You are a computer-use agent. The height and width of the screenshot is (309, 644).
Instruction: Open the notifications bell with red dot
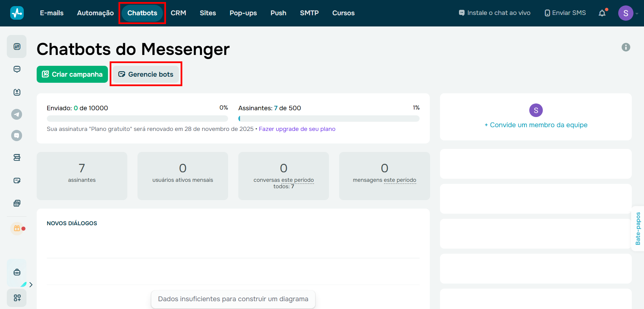(603, 13)
